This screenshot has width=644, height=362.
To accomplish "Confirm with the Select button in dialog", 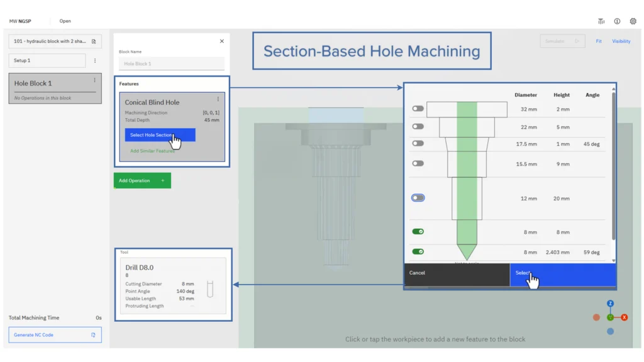I will pyautogui.click(x=563, y=274).
